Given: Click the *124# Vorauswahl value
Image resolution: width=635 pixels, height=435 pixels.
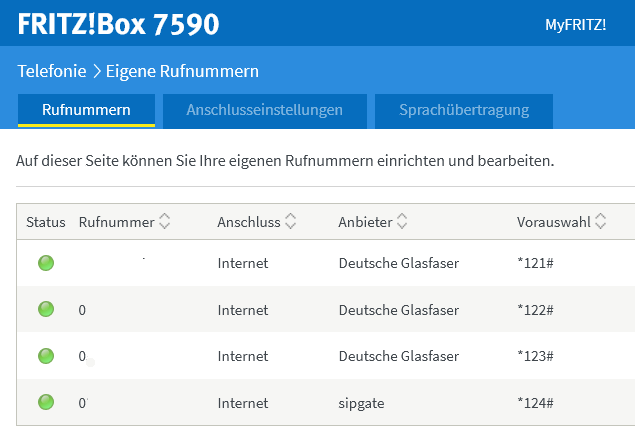Looking at the screenshot, I should click(535, 403).
